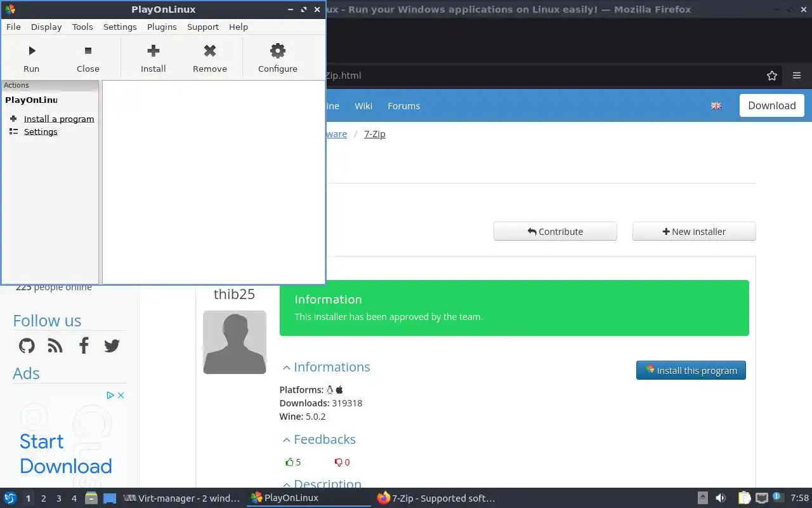The height and width of the screenshot is (508, 812).
Task: Click the volume speaker tray icon
Action: [x=721, y=498]
